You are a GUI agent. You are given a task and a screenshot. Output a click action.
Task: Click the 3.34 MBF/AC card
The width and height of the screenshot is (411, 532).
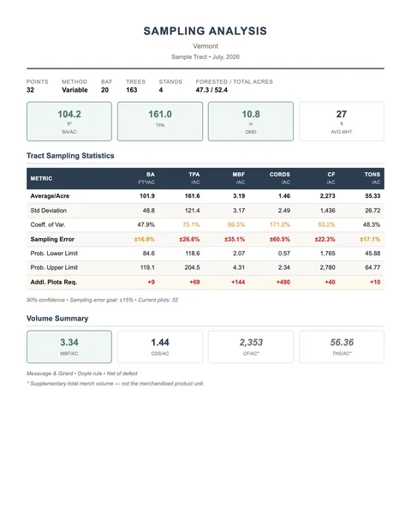pos(69,347)
